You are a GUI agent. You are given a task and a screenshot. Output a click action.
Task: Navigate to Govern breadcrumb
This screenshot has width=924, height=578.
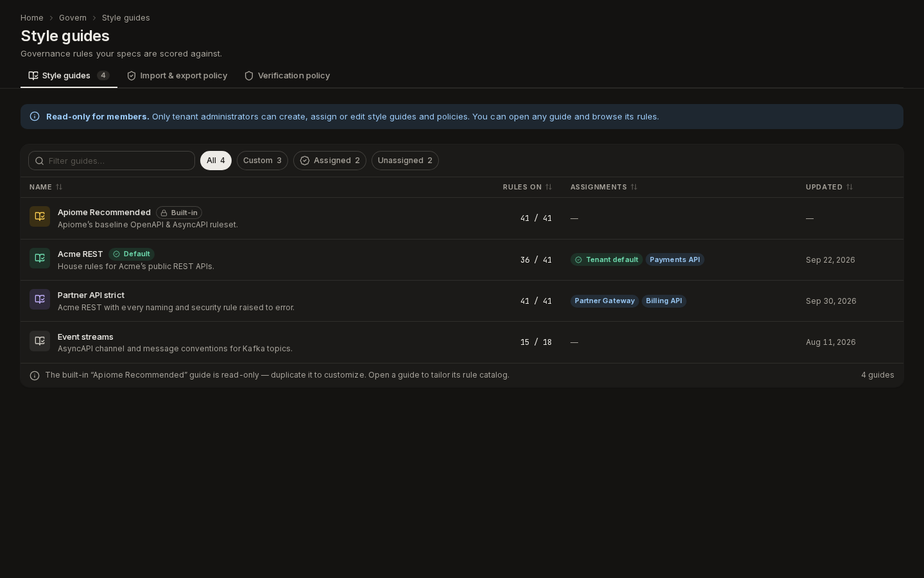pyautogui.click(x=73, y=18)
